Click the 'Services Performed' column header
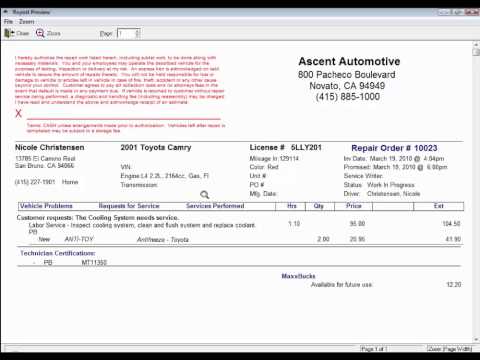The width and height of the screenshot is (480, 360). click(x=215, y=206)
